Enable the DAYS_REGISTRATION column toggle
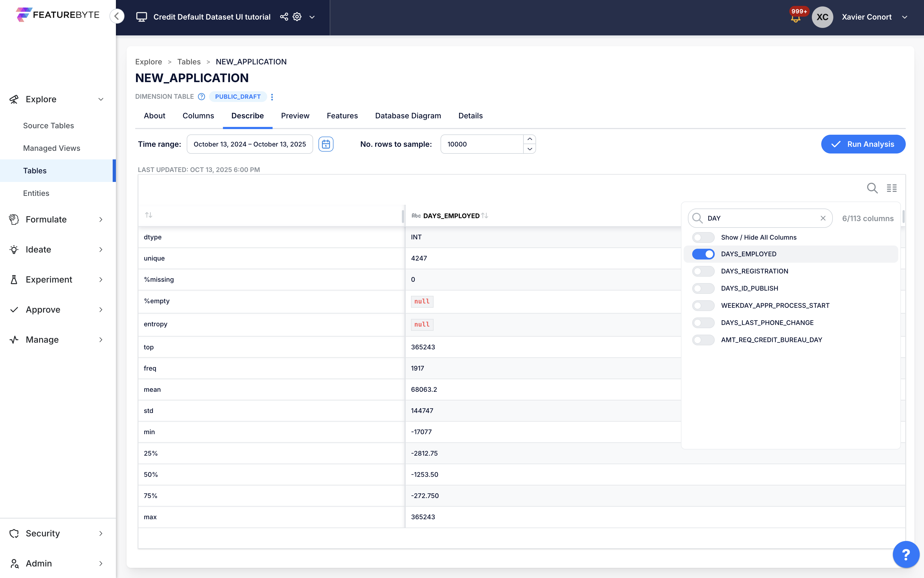The height and width of the screenshot is (578, 924). (703, 271)
